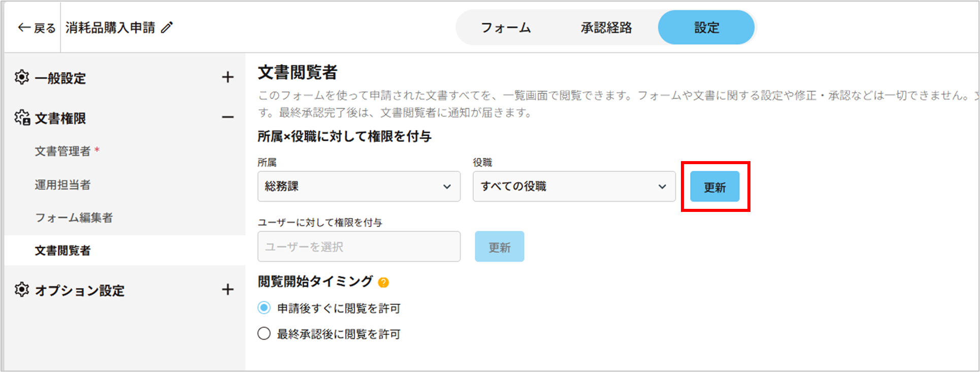The width and height of the screenshot is (980, 372).
Task: Click 更新 button next to 役職 dropdown
Action: [714, 187]
